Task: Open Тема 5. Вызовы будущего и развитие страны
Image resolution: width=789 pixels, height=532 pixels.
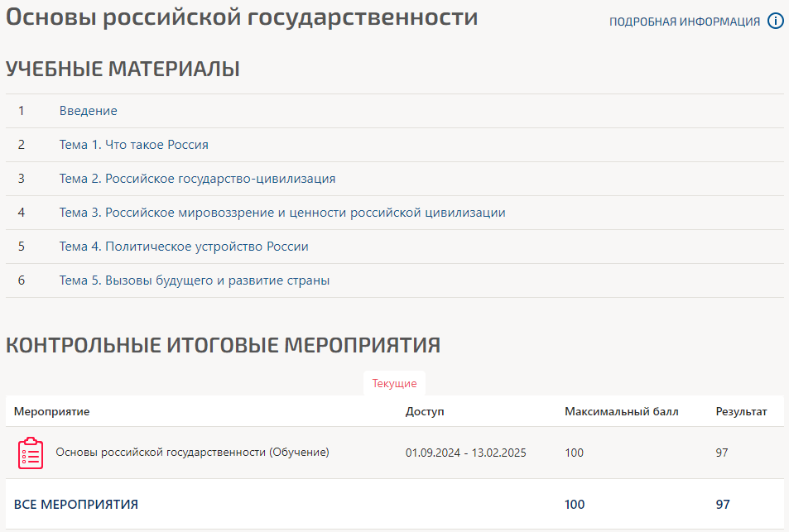Action: pos(195,280)
